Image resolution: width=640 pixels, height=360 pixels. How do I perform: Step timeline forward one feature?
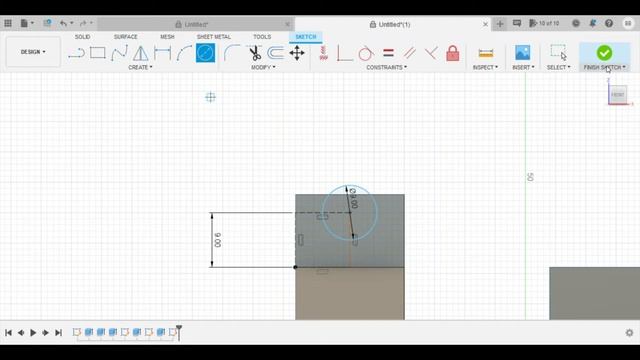45,333
